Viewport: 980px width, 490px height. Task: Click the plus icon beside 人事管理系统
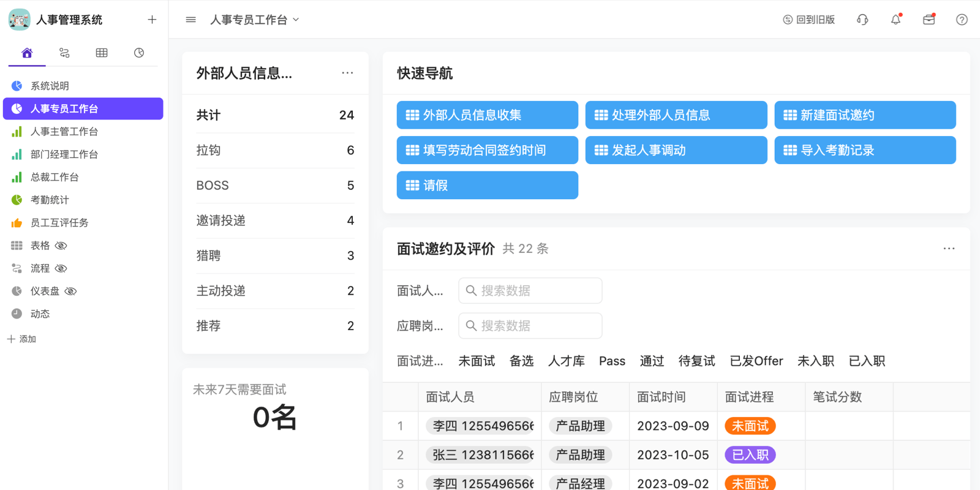click(x=152, y=20)
